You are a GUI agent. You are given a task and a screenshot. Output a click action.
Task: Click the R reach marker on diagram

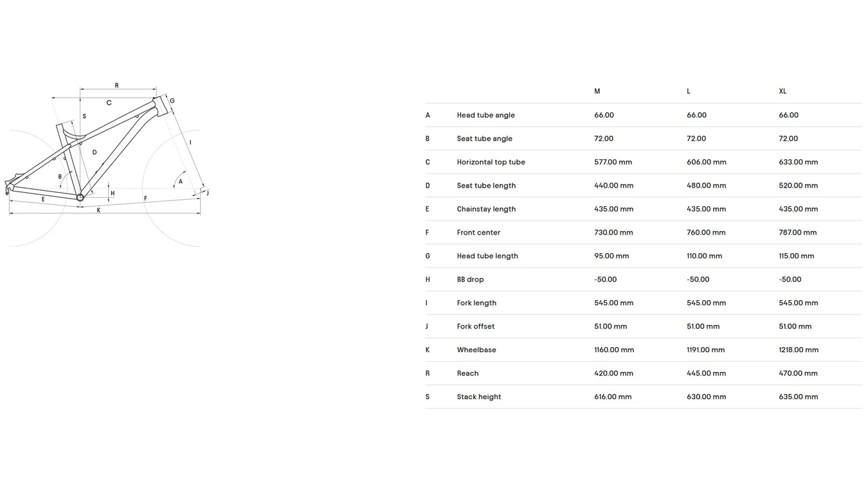pyautogui.click(x=116, y=85)
